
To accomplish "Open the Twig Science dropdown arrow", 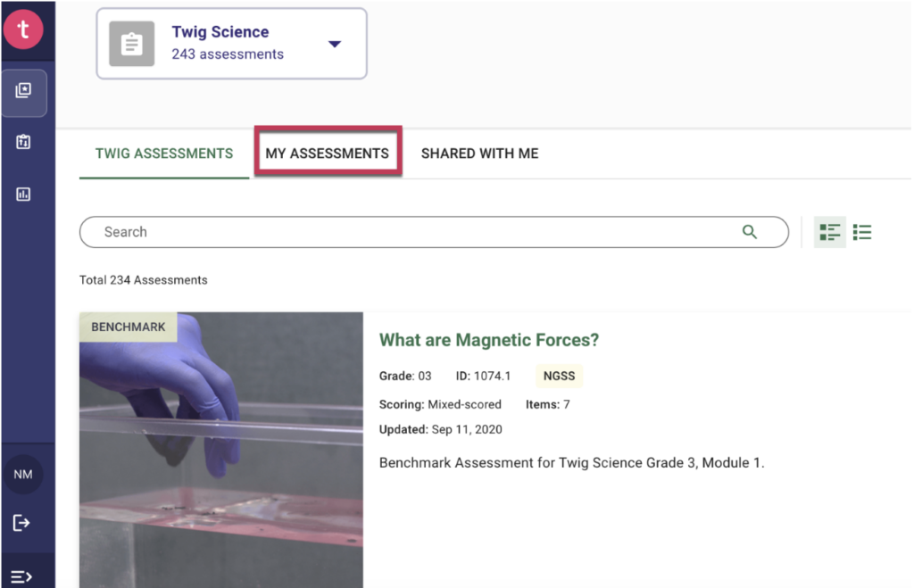I will click(335, 44).
